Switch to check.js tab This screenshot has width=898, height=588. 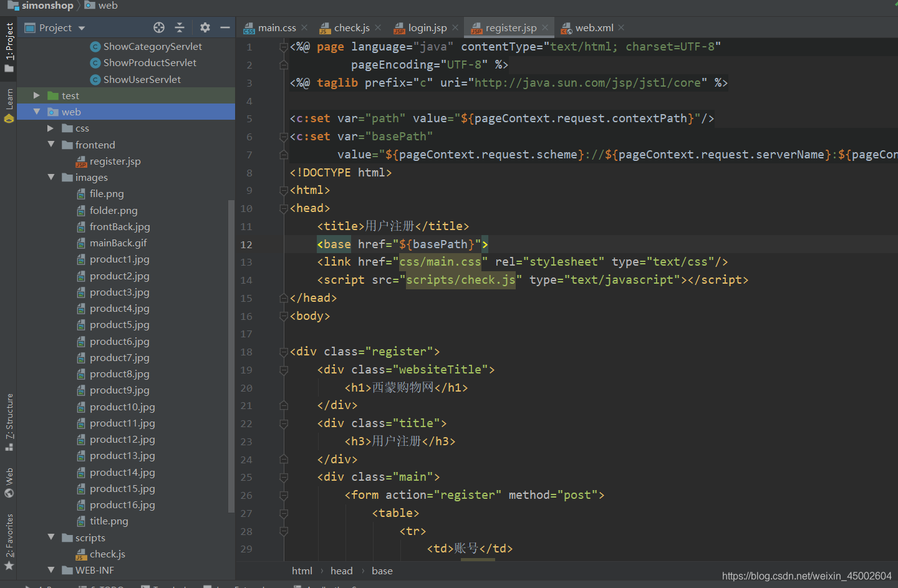tap(352, 27)
